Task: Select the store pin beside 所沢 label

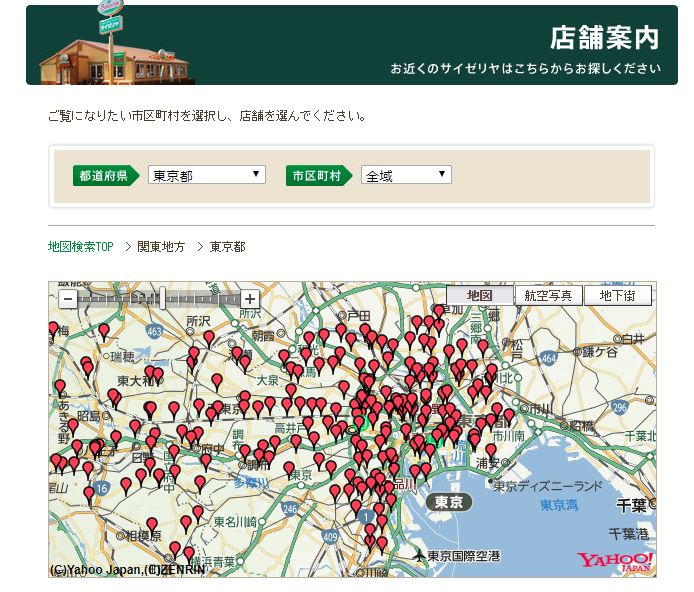Action: point(208,338)
